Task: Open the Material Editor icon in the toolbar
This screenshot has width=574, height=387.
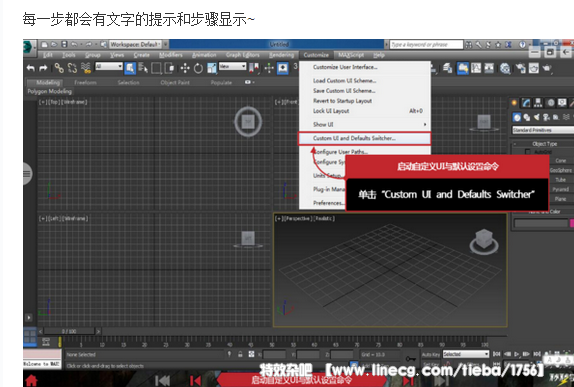Action: coord(506,68)
